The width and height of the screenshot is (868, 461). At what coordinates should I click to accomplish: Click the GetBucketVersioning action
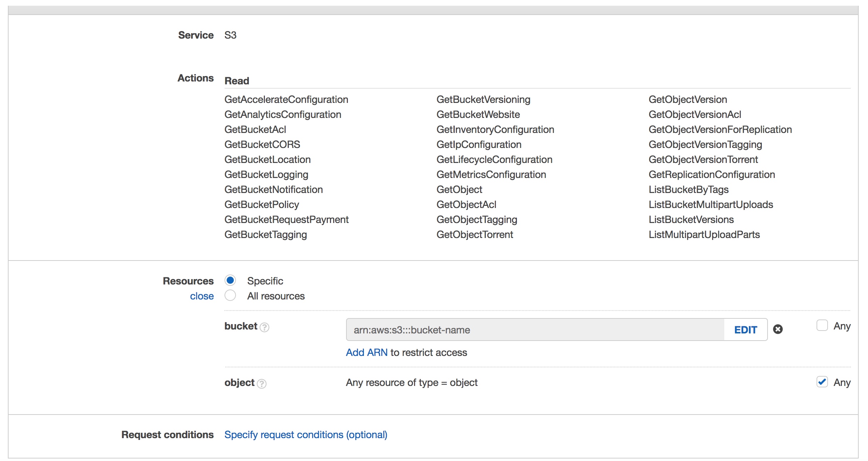tap(483, 99)
